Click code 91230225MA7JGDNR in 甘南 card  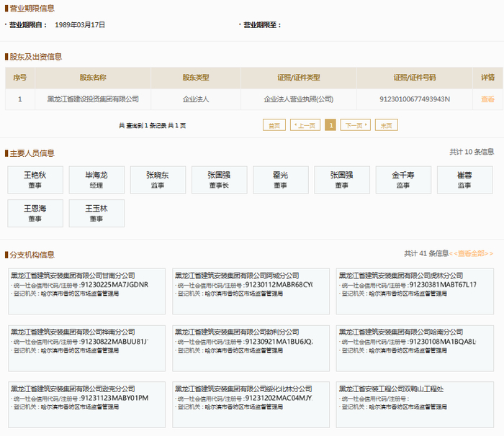click(x=114, y=285)
